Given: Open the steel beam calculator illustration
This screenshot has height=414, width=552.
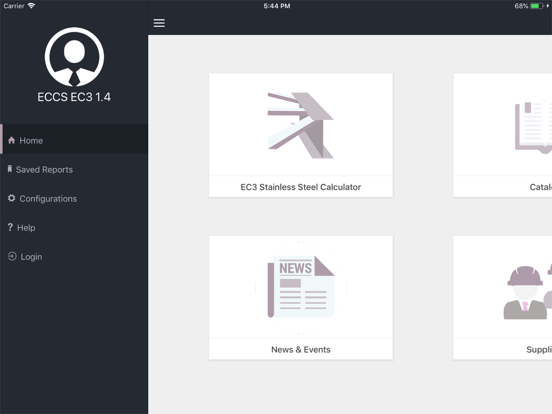Looking at the screenshot, I should (300, 125).
